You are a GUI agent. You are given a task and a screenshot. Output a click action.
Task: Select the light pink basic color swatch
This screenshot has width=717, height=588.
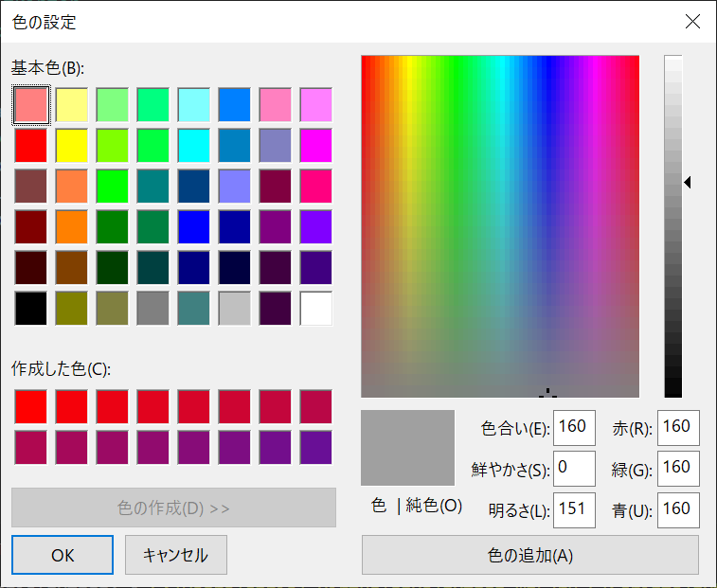coord(30,105)
